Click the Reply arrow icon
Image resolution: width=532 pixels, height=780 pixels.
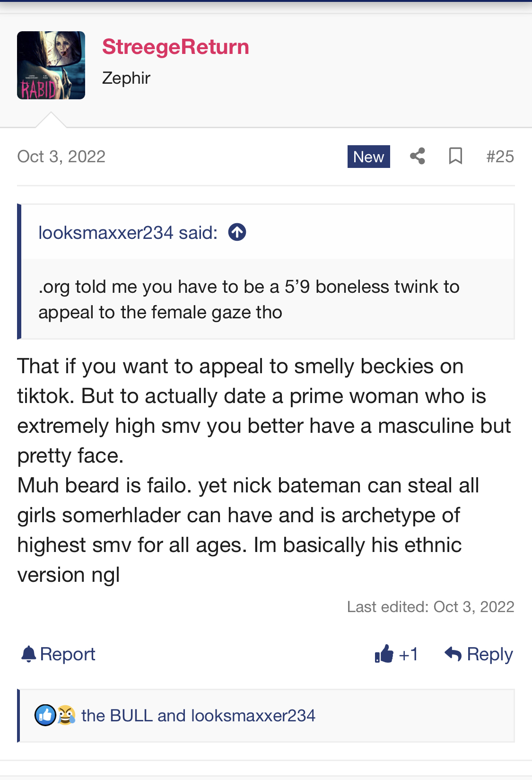click(453, 654)
